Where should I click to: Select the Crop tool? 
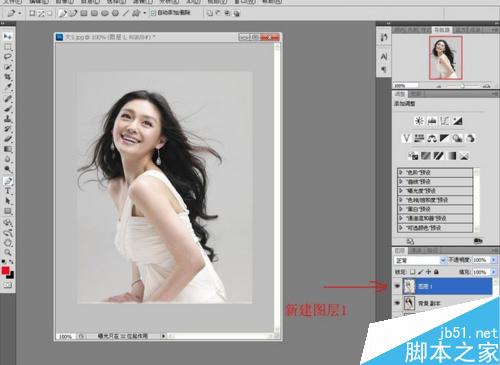(7, 77)
